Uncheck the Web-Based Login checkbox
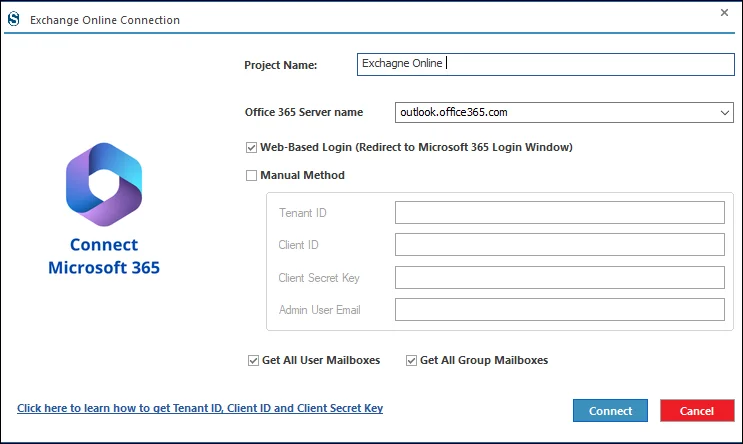 (251, 147)
